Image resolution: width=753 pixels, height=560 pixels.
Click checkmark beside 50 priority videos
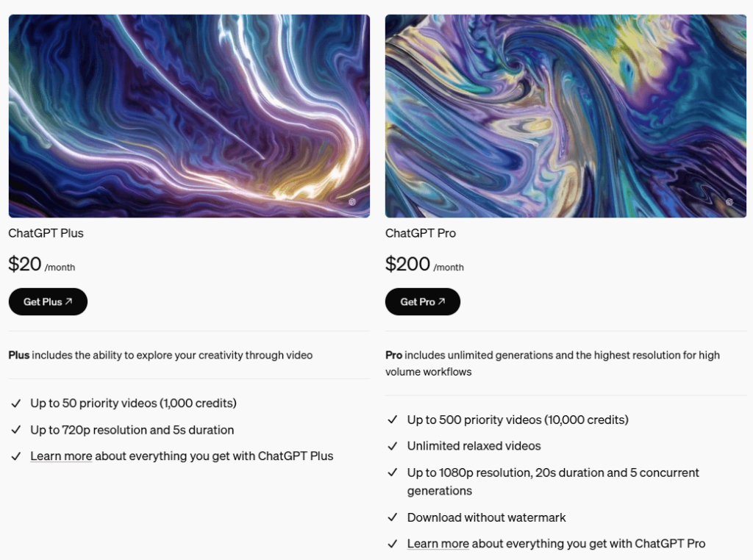pyautogui.click(x=16, y=403)
